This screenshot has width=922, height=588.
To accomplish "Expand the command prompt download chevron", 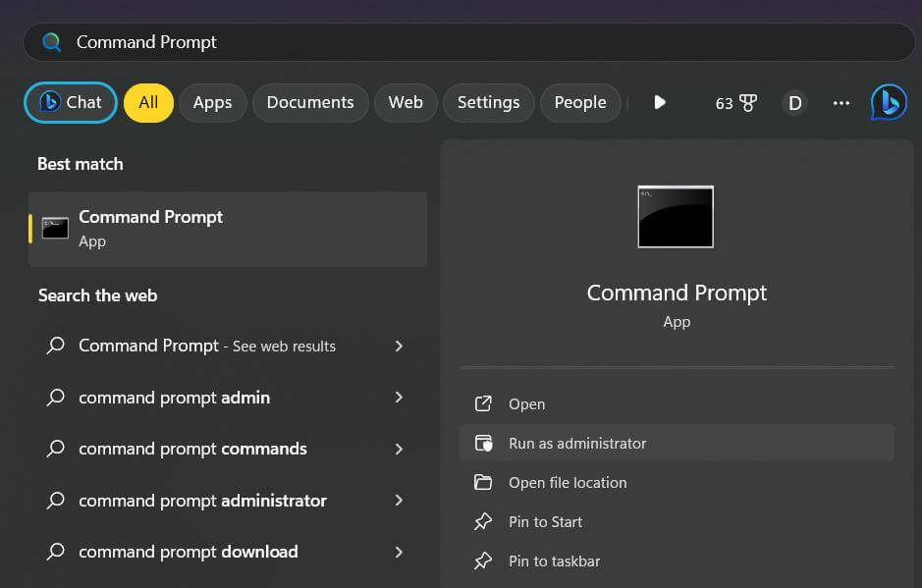I will [x=399, y=552].
